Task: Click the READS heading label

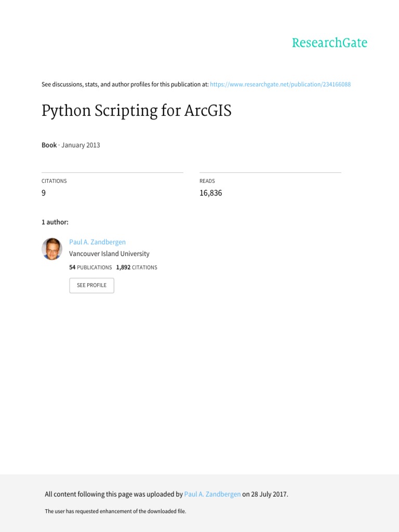Action: pyautogui.click(x=207, y=181)
